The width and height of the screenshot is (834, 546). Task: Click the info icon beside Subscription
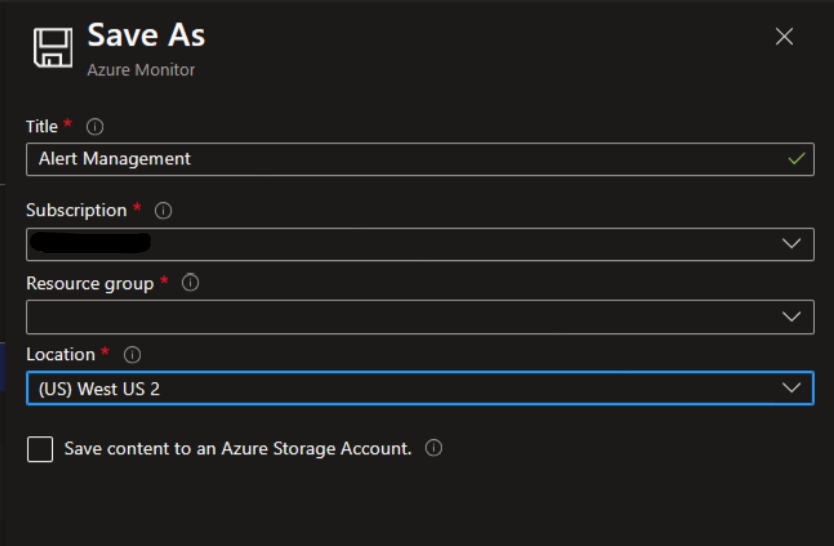point(164,211)
